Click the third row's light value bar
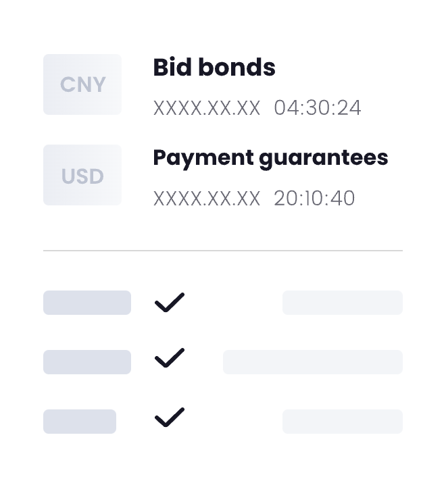446x504 pixels. (343, 422)
